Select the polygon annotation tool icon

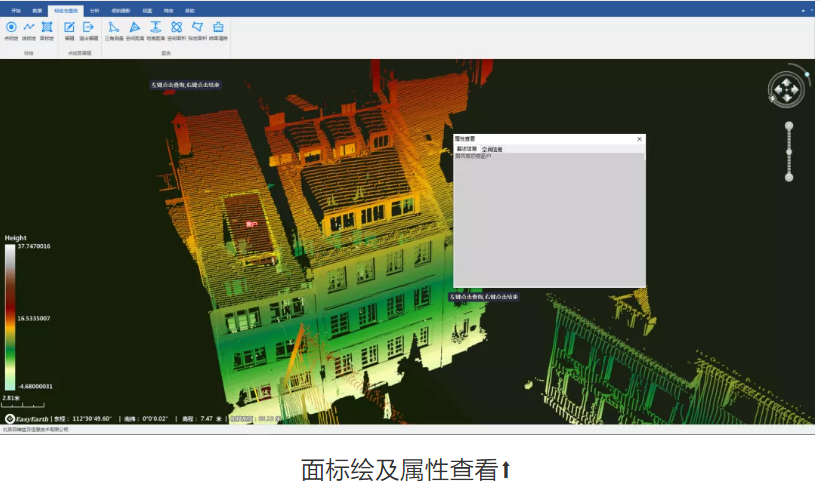click(47, 28)
